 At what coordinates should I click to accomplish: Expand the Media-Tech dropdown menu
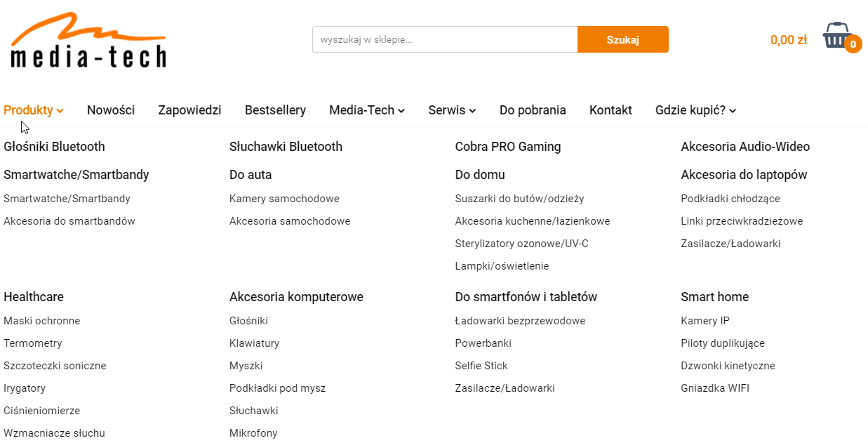(x=366, y=110)
